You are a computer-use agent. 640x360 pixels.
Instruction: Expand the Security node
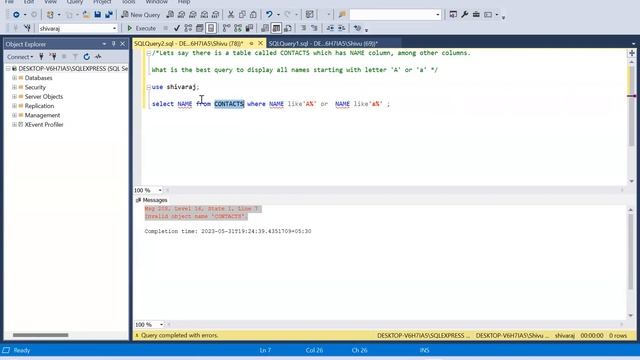(x=14, y=87)
